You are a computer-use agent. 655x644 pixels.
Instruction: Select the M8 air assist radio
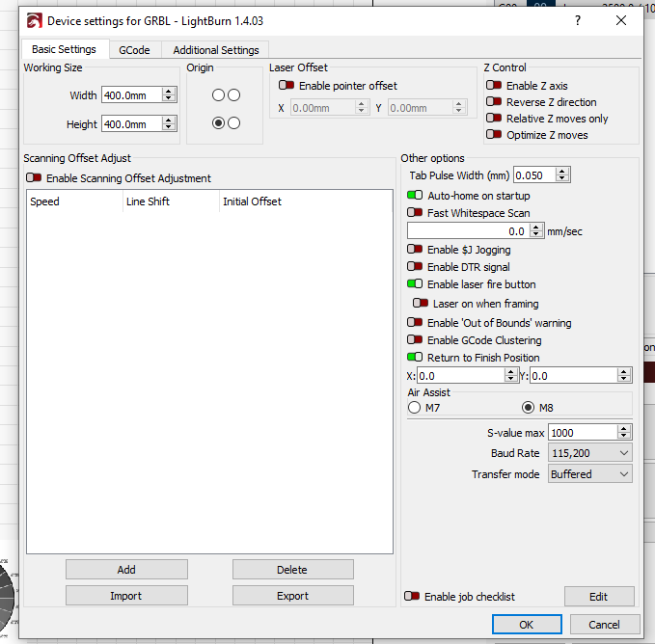pos(528,408)
